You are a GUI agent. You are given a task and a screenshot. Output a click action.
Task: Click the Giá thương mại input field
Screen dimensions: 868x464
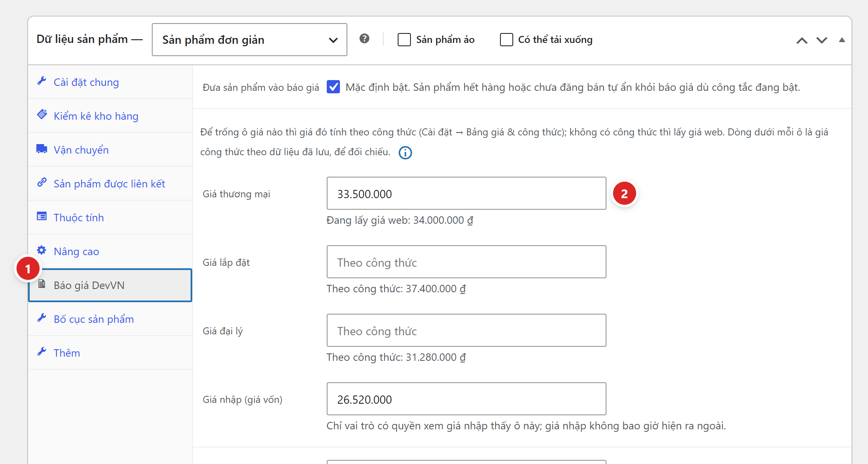467,193
